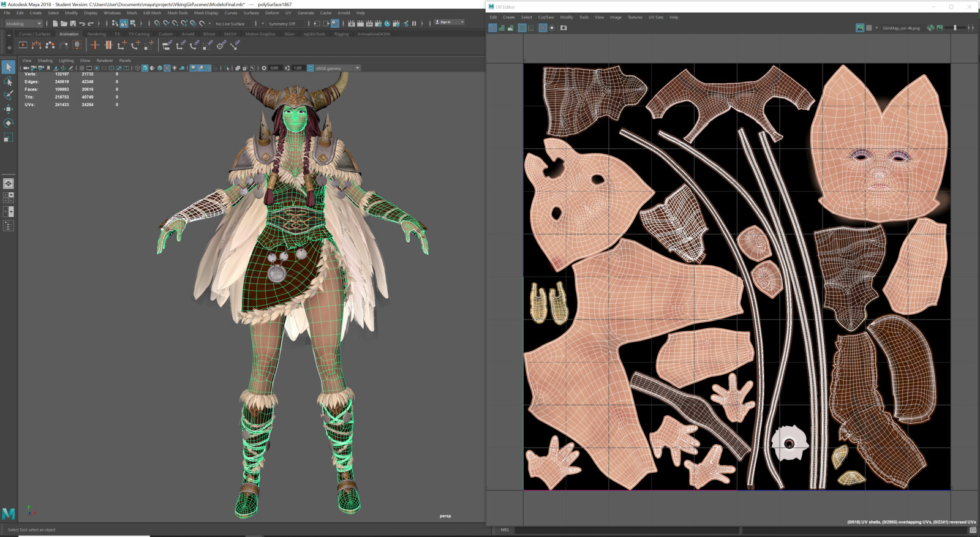
Task: Click the Verts count row in heads-up display
Action: tap(70, 74)
